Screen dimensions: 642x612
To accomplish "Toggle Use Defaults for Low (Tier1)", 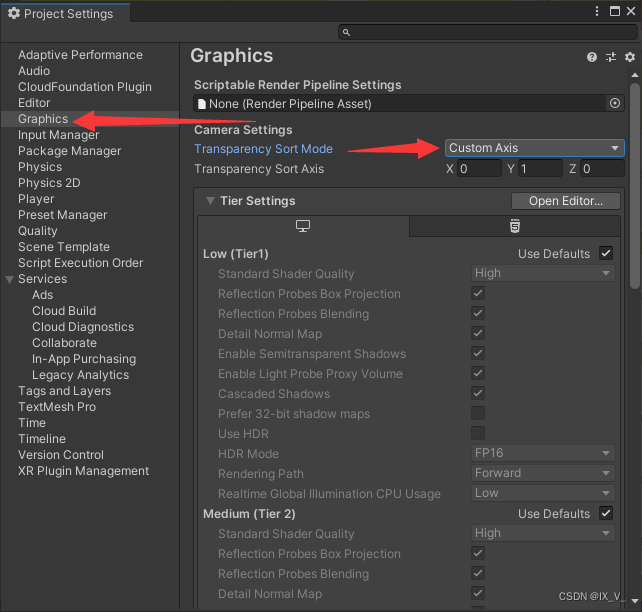I will (606, 253).
